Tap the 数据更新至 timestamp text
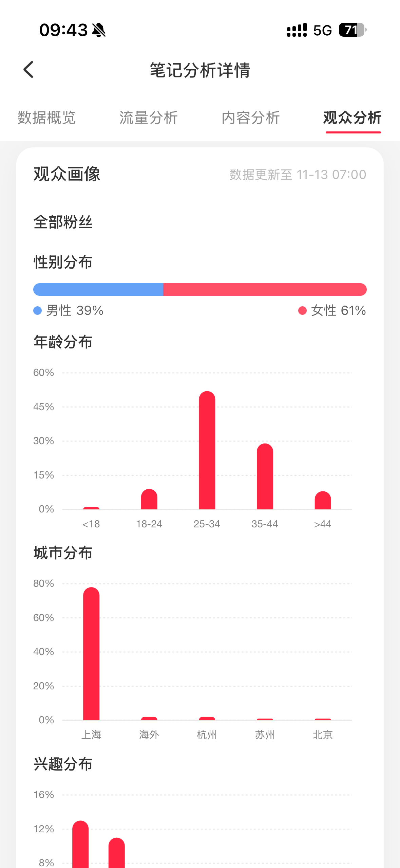The image size is (400, 868). (x=298, y=175)
